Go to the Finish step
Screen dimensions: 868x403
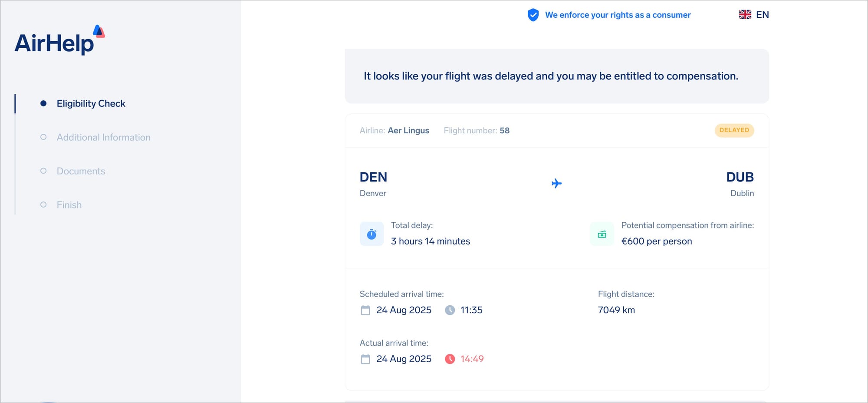[x=69, y=205]
